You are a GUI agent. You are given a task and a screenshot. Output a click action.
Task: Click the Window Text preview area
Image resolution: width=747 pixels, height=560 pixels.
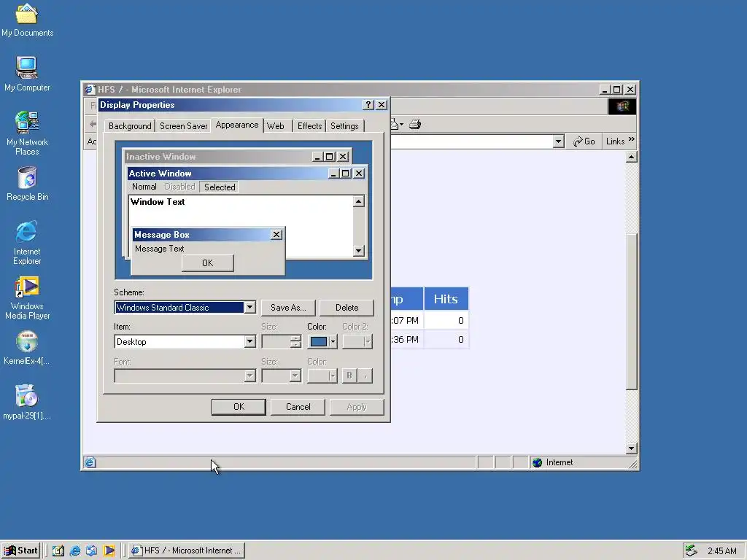241,211
